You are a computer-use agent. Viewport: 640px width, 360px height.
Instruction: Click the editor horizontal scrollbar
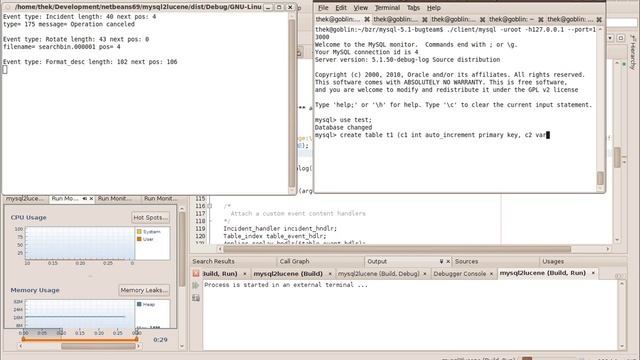point(397,249)
